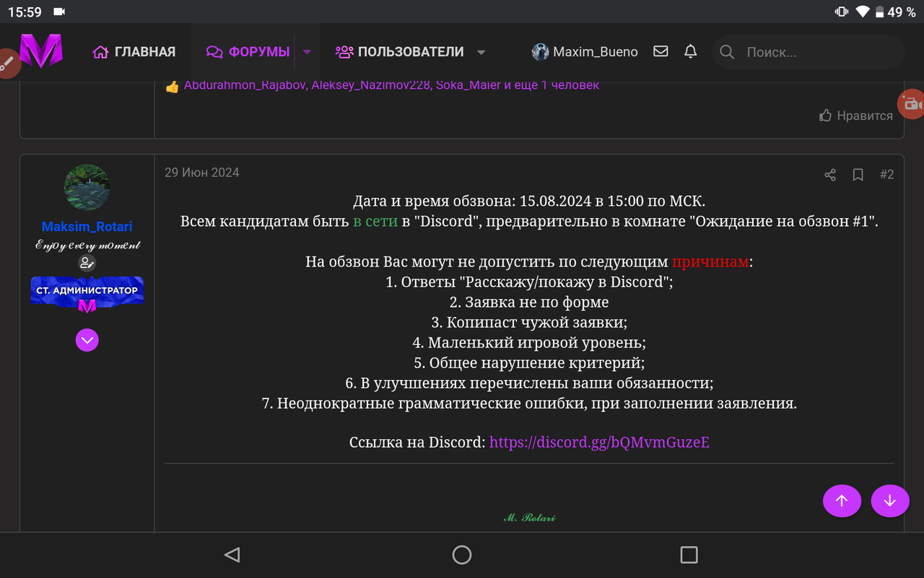Image resolution: width=924 pixels, height=578 pixels.
Task: Share post #2 via share icon
Action: [829, 175]
